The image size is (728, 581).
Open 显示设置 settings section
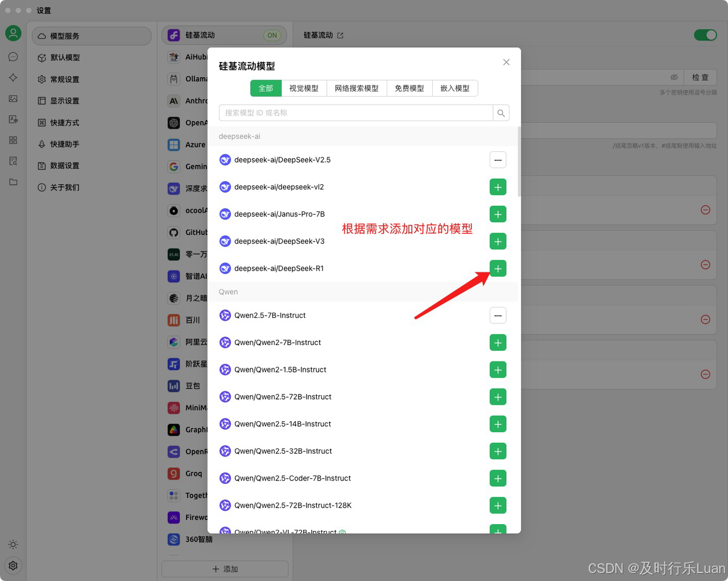click(x=92, y=101)
